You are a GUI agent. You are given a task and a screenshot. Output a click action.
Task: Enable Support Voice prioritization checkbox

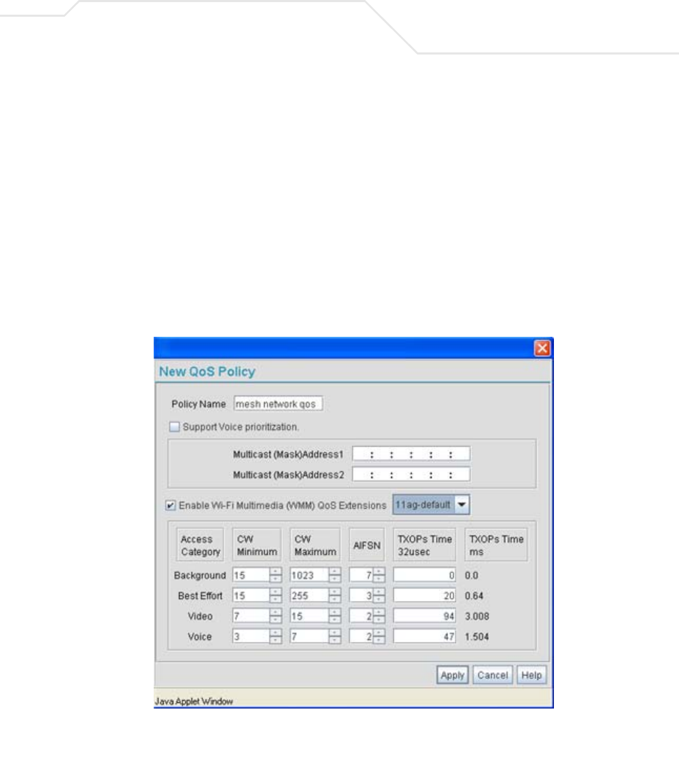pyautogui.click(x=174, y=427)
